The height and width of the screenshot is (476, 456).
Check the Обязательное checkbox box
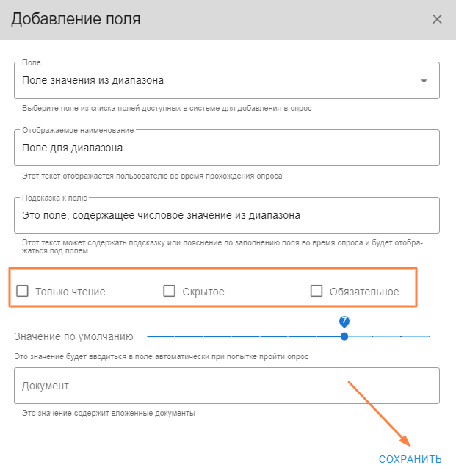point(316,292)
